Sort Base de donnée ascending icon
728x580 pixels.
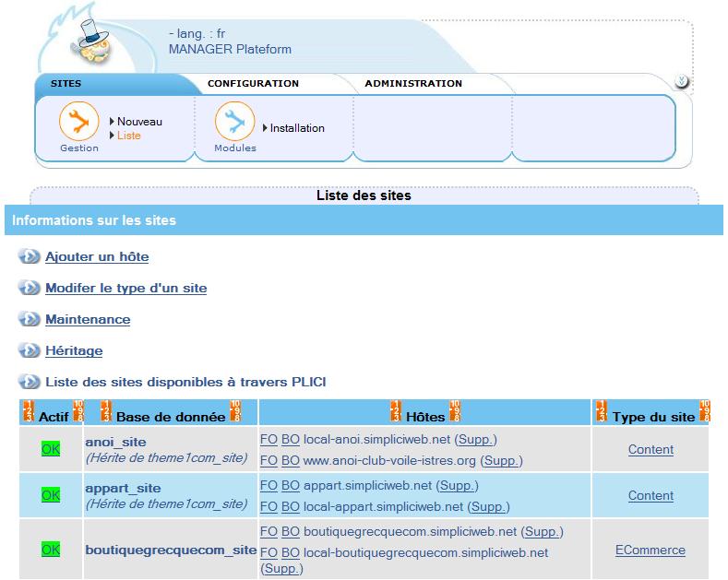tap(106, 411)
